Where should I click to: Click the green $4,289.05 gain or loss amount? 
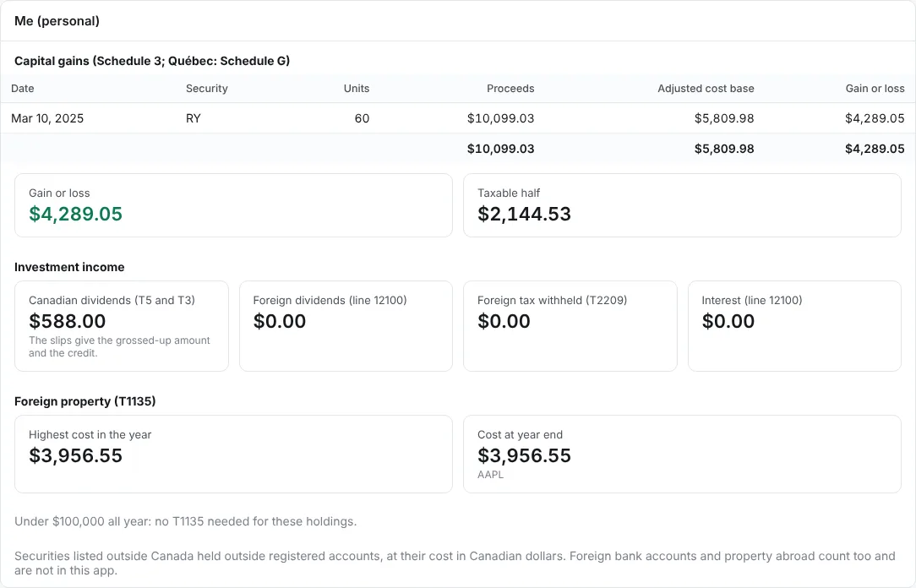(x=76, y=214)
